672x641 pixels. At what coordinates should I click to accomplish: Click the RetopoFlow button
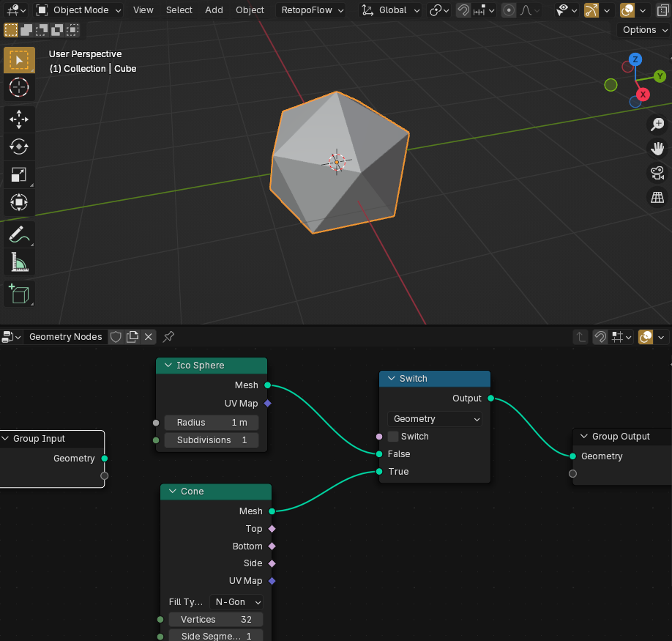click(x=313, y=10)
